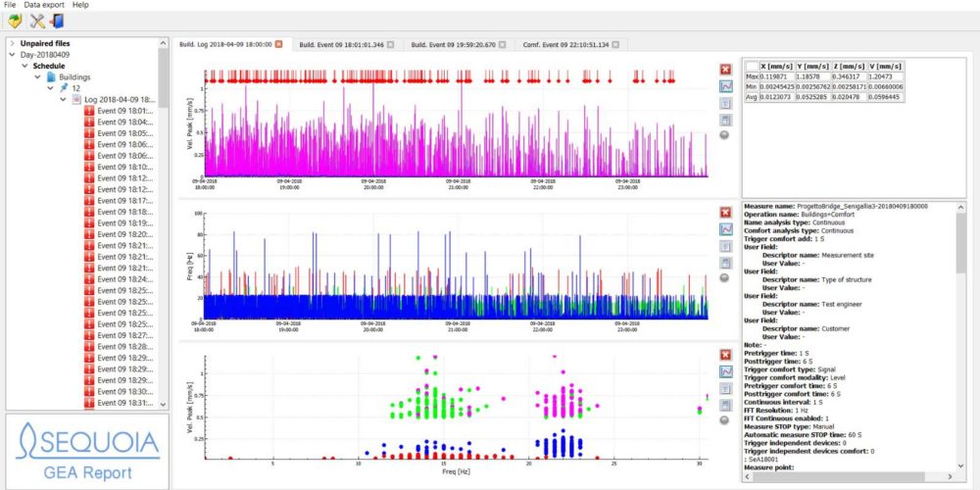Screen dimensions: 980x490
Task: Collapse the Day-20180409 tree node
Action: point(12,55)
